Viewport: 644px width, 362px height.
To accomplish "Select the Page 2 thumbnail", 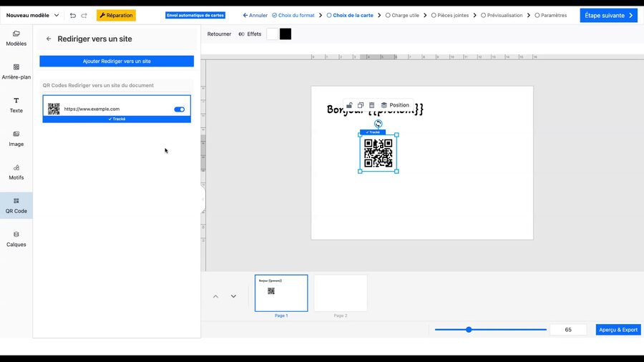I will (x=341, y=293).
